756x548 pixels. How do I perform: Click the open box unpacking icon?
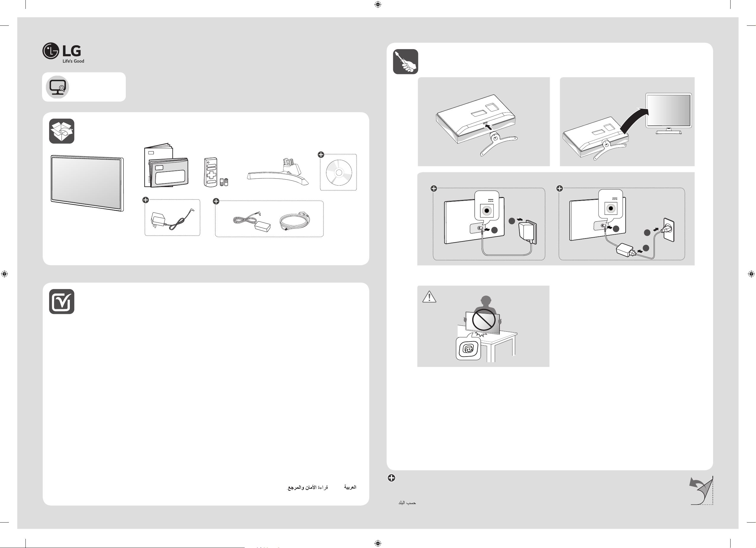click(62, 131)
